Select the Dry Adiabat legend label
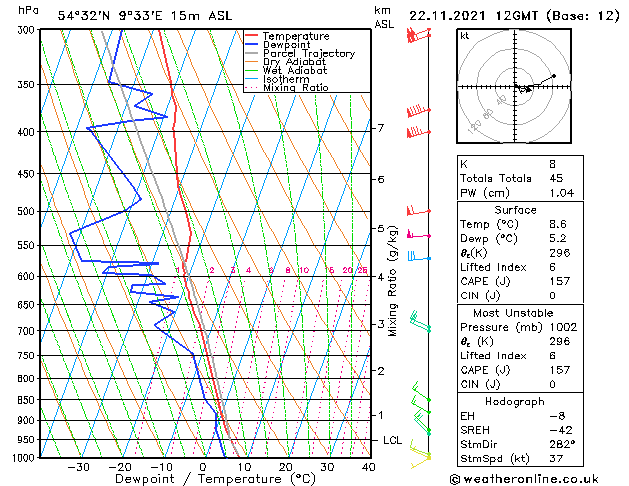 click(294, 62)
